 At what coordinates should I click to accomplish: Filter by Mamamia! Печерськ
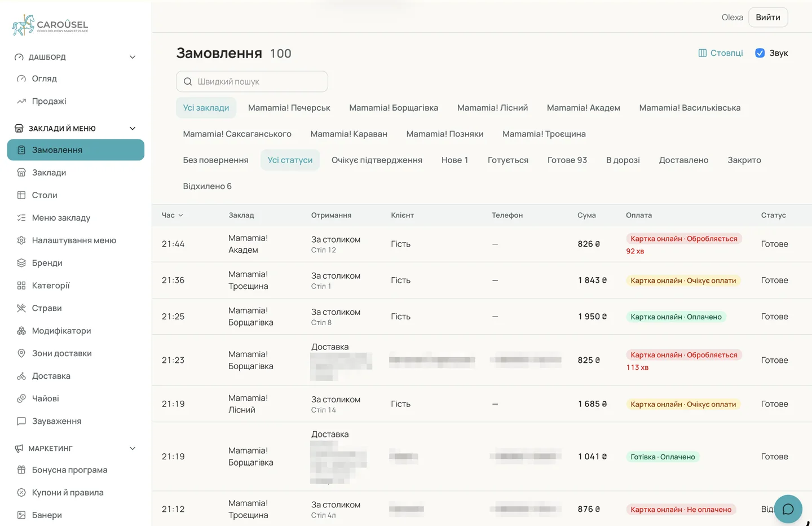click(289, 108)
